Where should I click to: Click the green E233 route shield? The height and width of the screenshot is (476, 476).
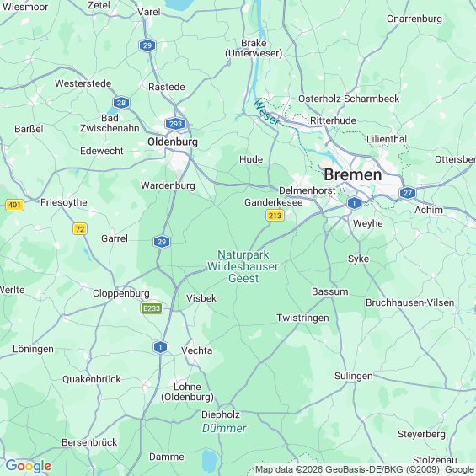click(x=152, y=308)
